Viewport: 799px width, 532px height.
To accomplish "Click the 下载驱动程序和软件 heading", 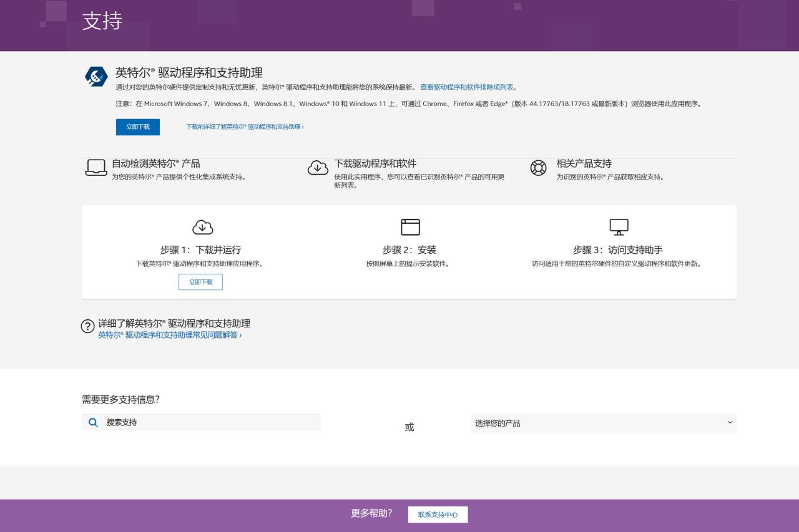I will pyautogui.click(x=375, y=163).
